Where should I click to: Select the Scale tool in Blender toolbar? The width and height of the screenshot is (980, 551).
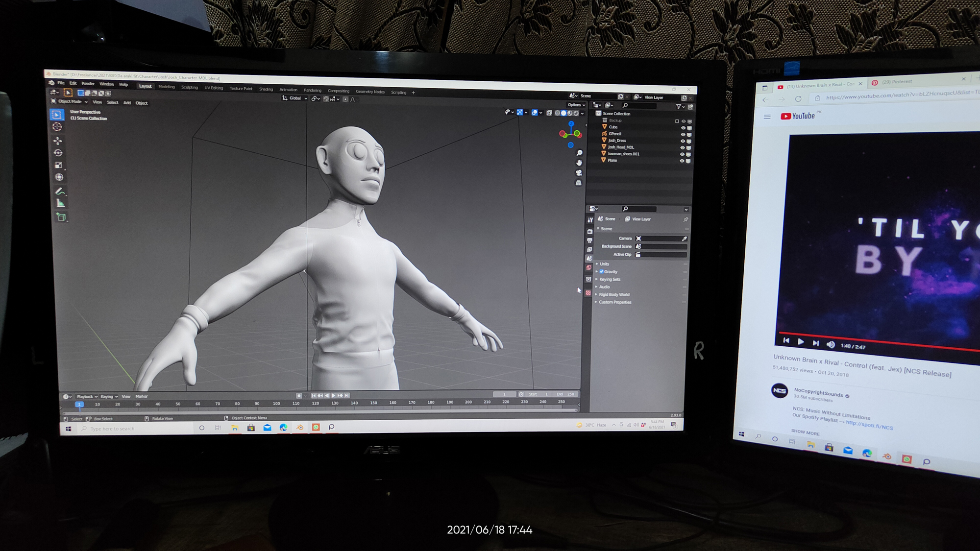(x=59, y=165)
